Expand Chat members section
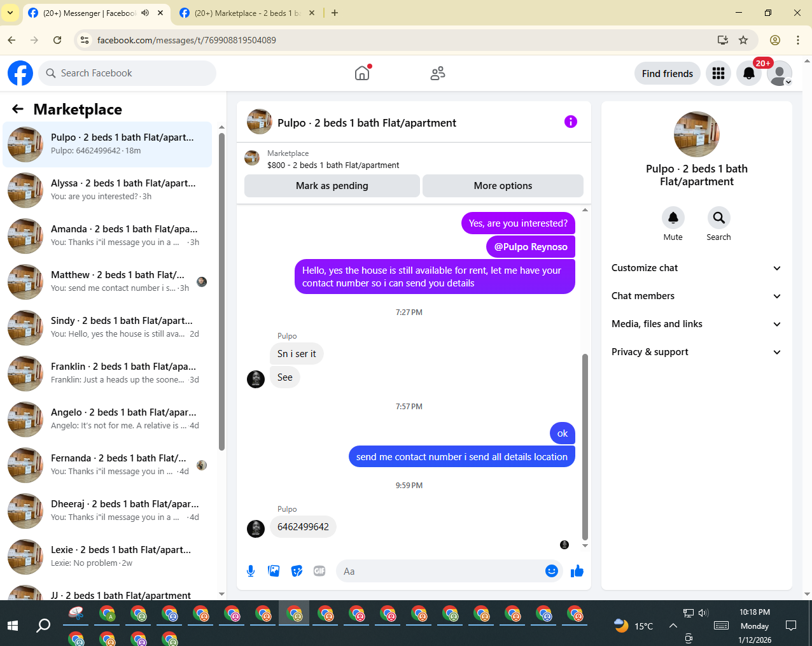Viewport: 812px width, 646px height. coord(696,296)
